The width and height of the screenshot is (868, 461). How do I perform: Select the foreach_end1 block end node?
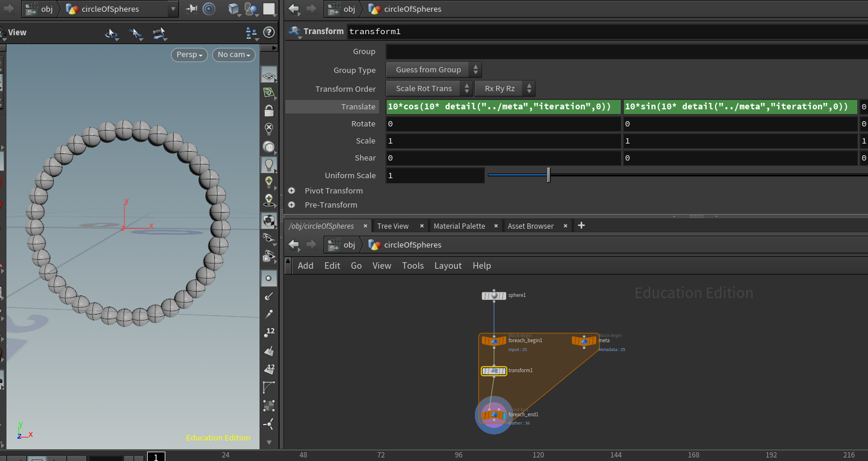494,415
